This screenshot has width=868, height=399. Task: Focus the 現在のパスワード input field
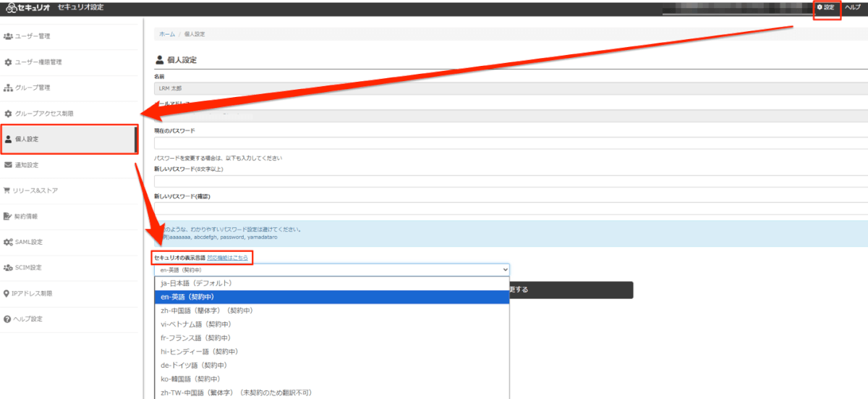pos(511,143)
